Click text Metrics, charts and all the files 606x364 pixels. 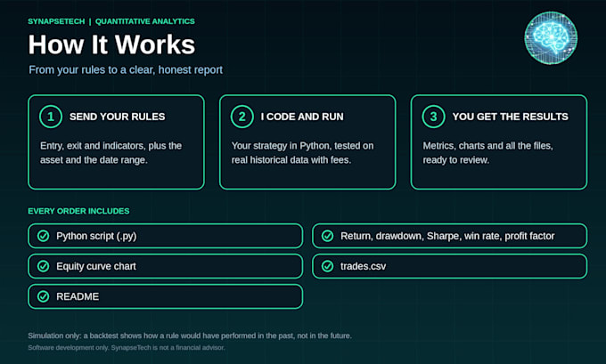tap(487, 146)
